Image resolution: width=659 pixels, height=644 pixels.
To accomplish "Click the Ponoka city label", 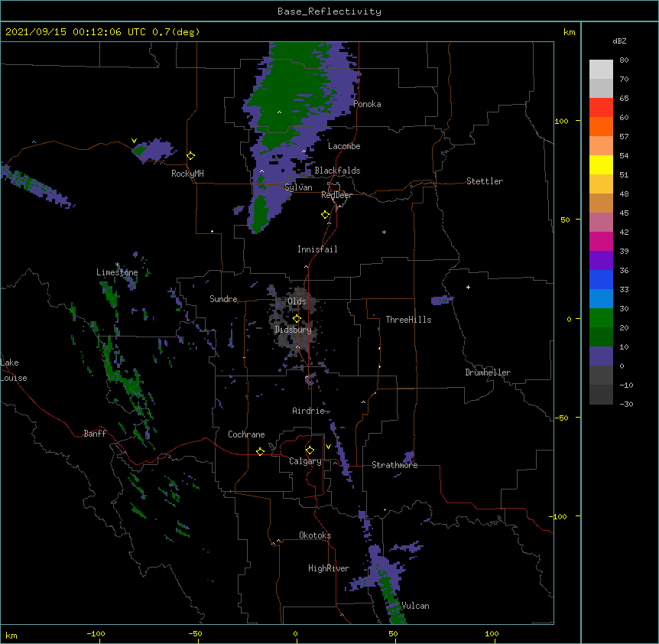I will (367, 104).
